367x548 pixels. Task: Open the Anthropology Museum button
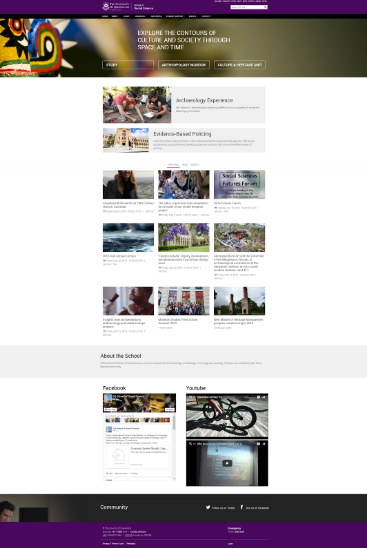click(184, 65)
